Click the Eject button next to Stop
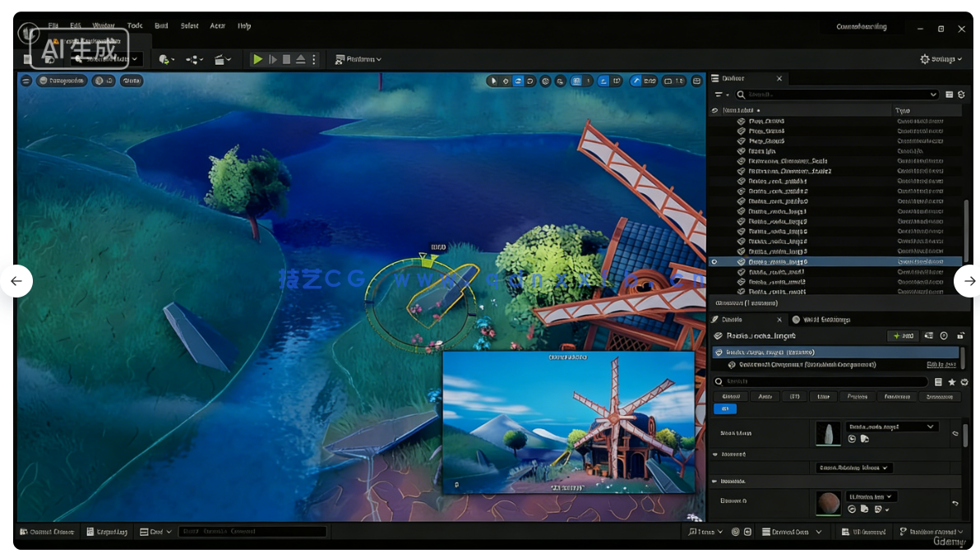This screenshot has width=980, height=558. click(x=300, y=59)
